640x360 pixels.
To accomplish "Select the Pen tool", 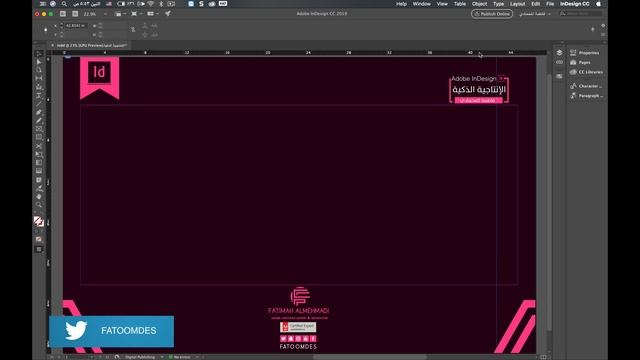I will tap(39, 112).
